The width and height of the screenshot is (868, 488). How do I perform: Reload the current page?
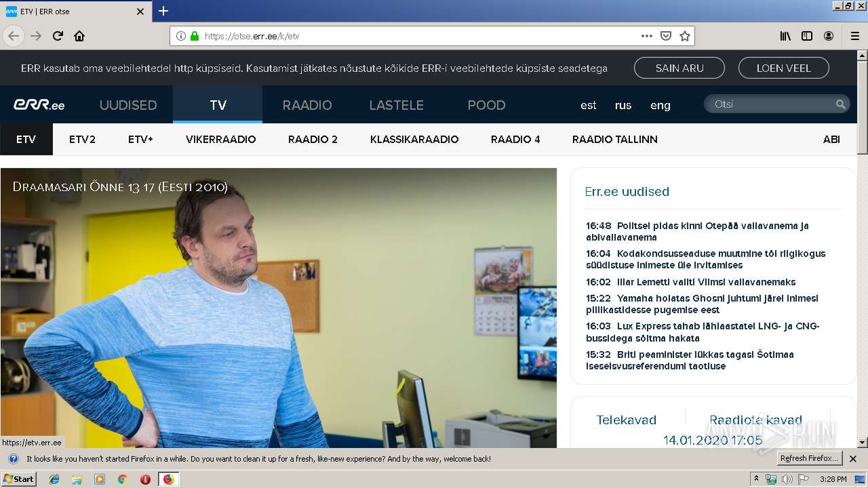pyautogui.click(x=58, y=36)
